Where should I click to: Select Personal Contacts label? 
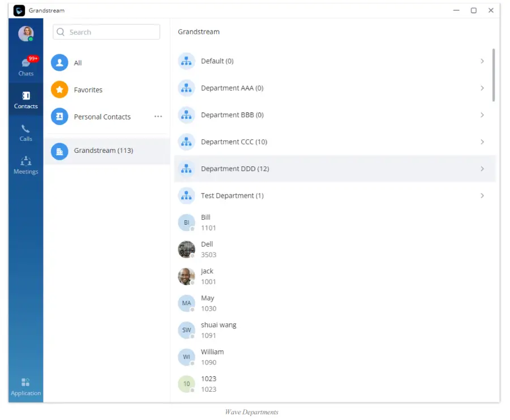[102, 117]
